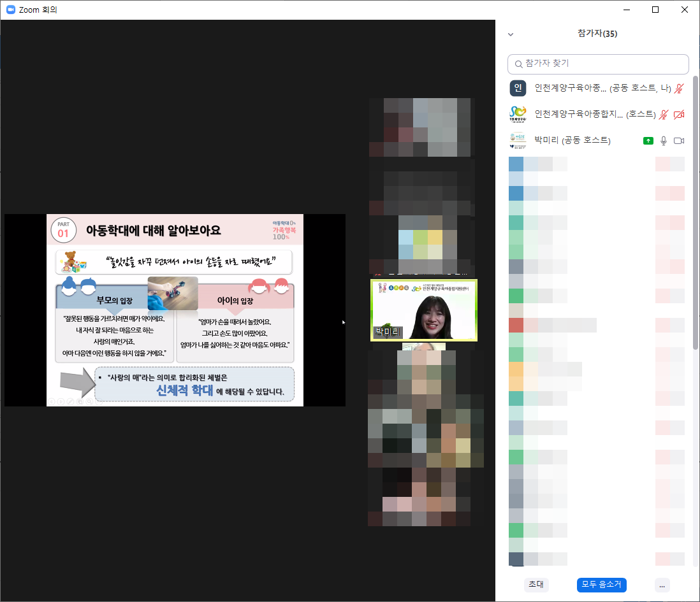Click the green screen-share icon for 박미리
The height and width of the screenshot is (602, 700).
(x=648, y=141)
